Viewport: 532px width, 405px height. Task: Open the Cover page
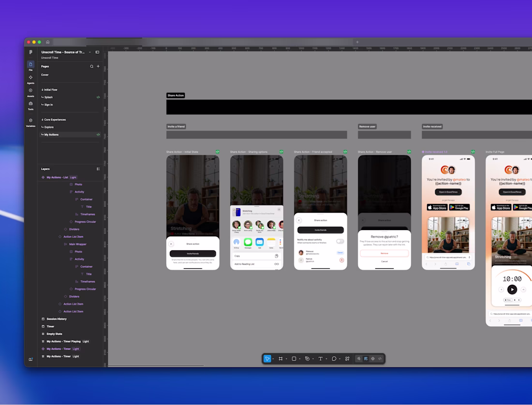(45, 75)
